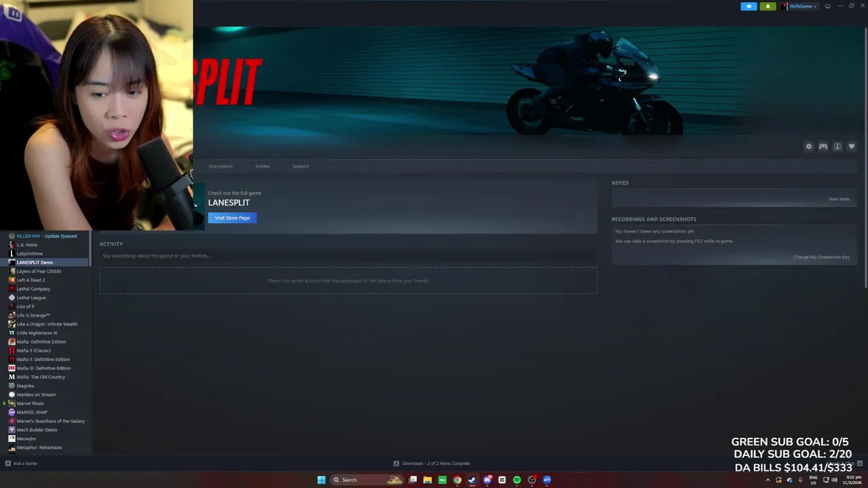Click Change My Screenshot Key link

821,257
